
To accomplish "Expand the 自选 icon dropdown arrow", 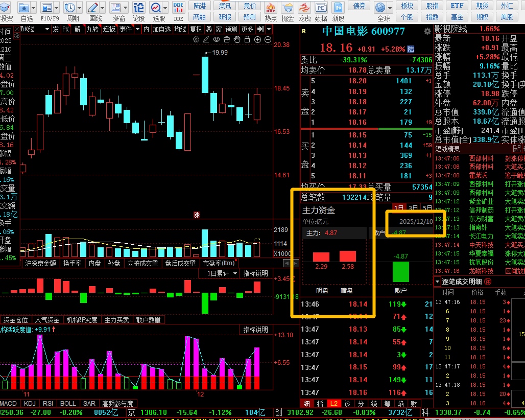I will pos(34,7).
